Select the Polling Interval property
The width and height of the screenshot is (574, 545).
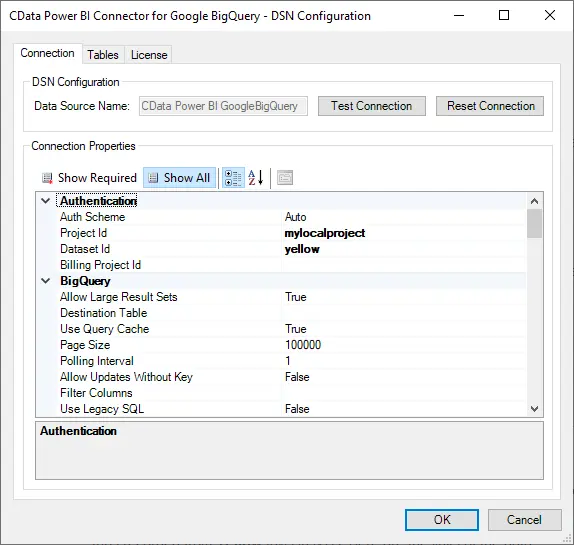click(x=97, y=361)
